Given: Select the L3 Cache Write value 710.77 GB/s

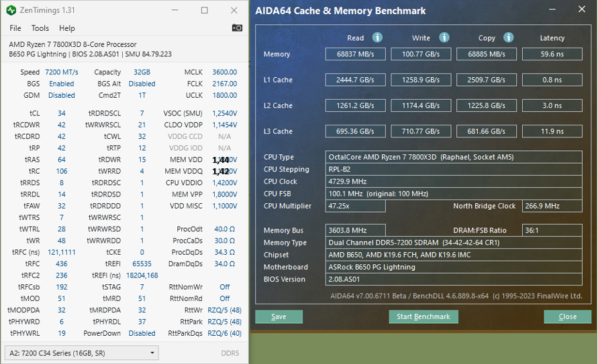Looking at the screenshot, I should [421, 131].
